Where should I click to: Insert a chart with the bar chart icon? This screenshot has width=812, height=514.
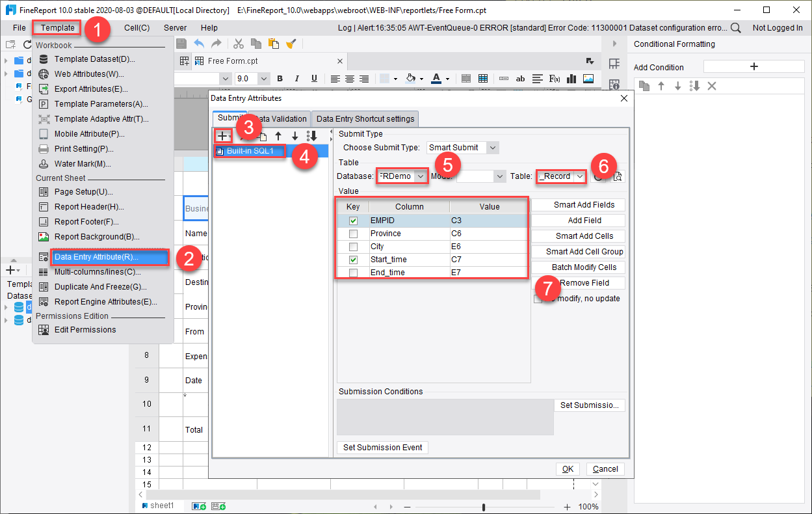click(571, 79)
